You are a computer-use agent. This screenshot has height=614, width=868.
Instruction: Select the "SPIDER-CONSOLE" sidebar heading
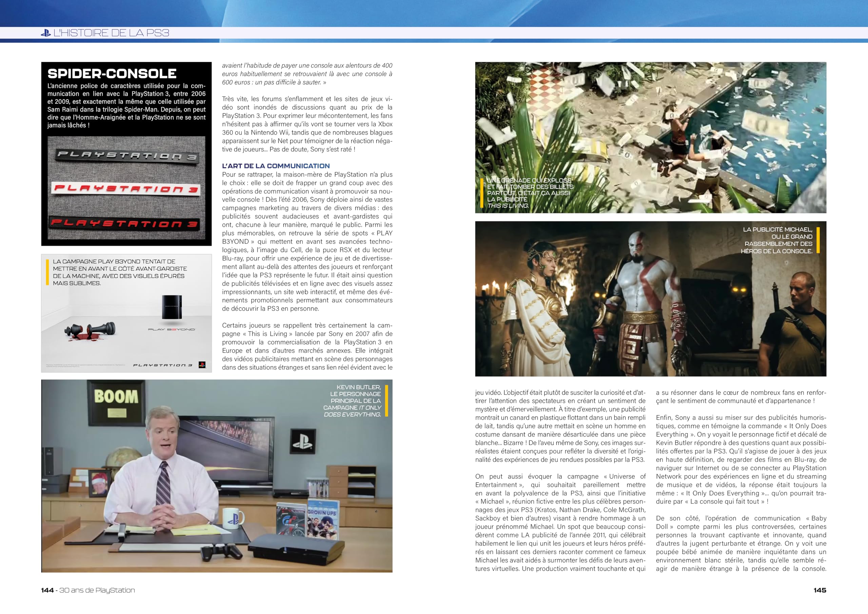coord(112,73)
